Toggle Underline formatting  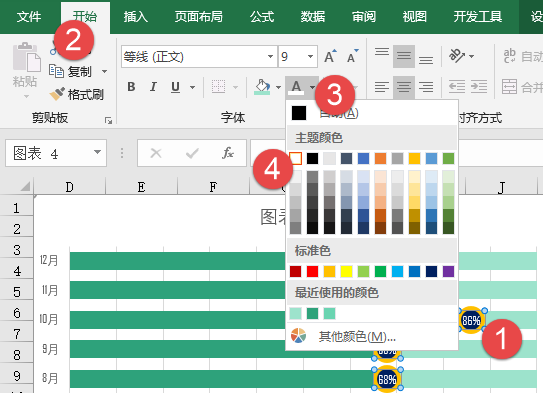point(176,87)
